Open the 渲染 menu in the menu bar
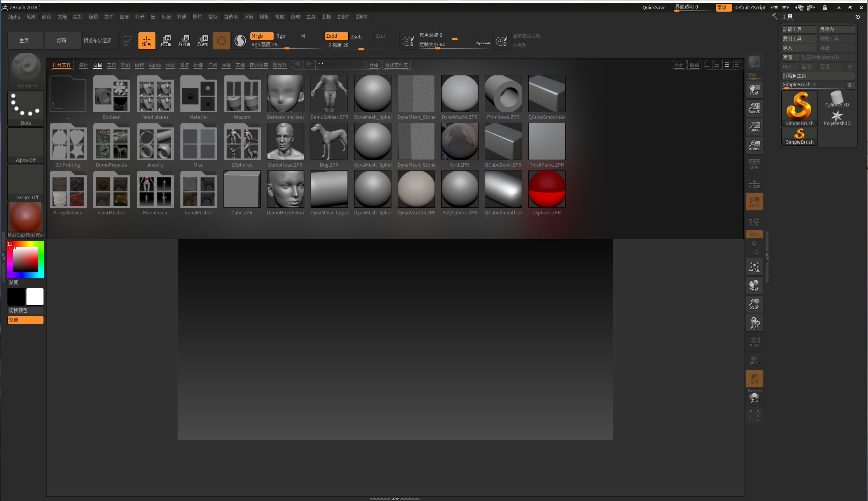Viewport: 868px width, 501px height. tap(249, 17)
